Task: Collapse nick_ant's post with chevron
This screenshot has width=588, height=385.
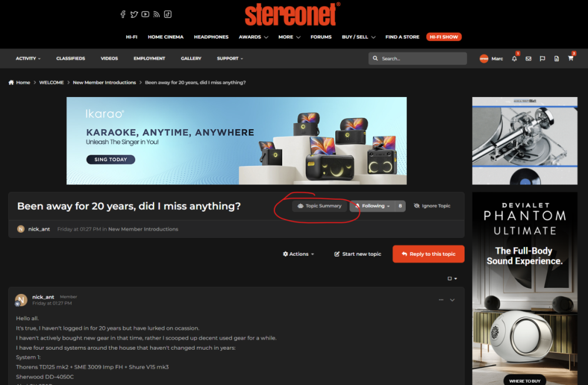Action: tap(452, 300)
